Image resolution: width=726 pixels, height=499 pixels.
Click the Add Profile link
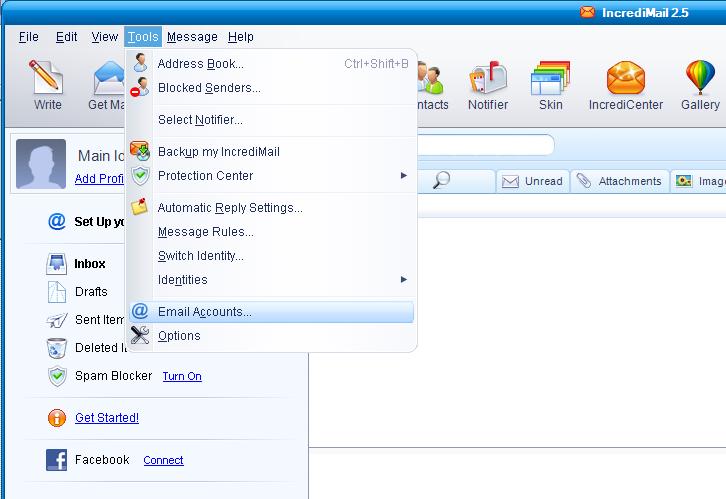(99, 179)
